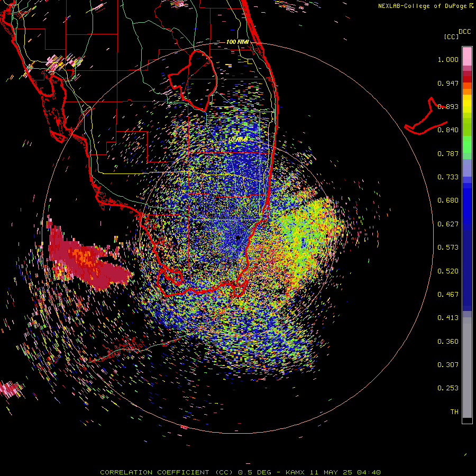
Task: Select the 0.680 scale value
Action: point(448,200)
